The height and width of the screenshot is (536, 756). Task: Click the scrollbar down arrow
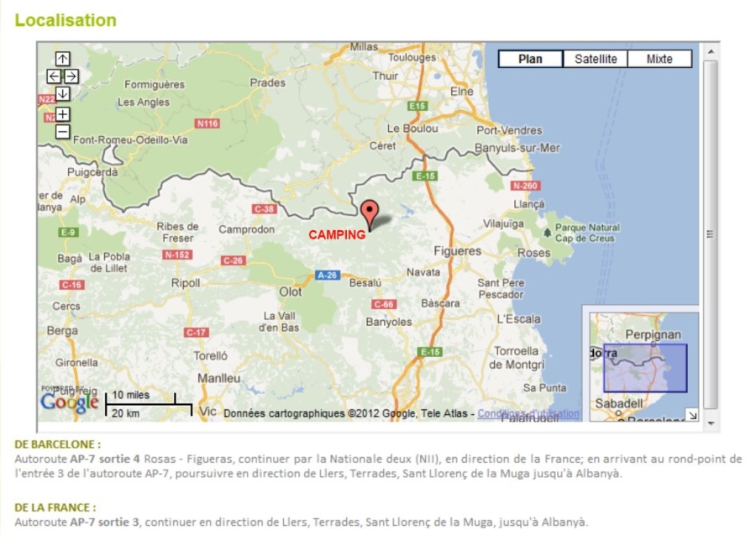coord(711,423)
